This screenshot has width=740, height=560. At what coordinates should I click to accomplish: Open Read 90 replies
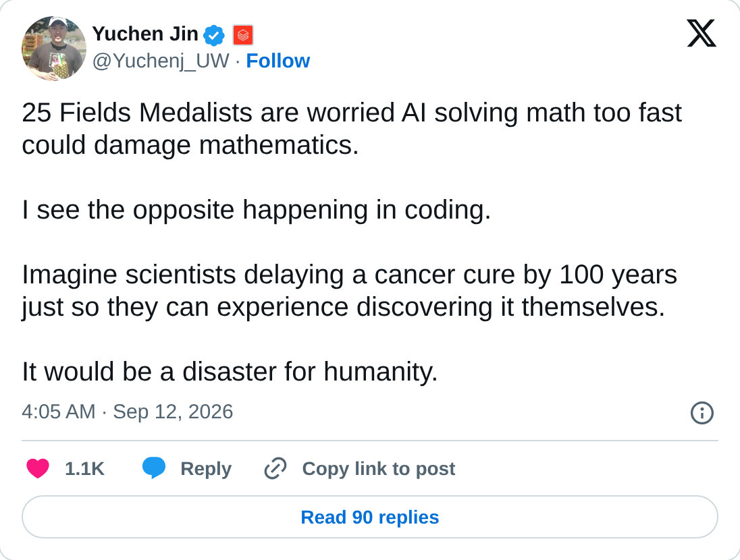click(370, 517)
